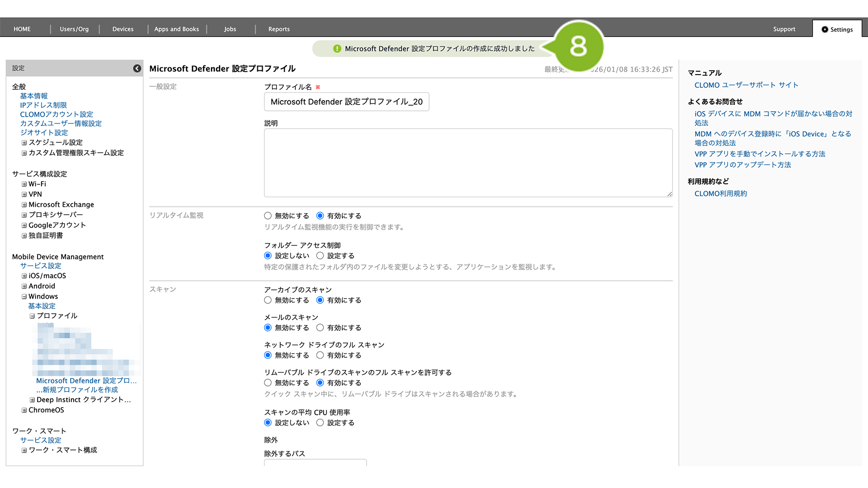Enable メールのスキャン with 有効にする radio

(320, 328)
